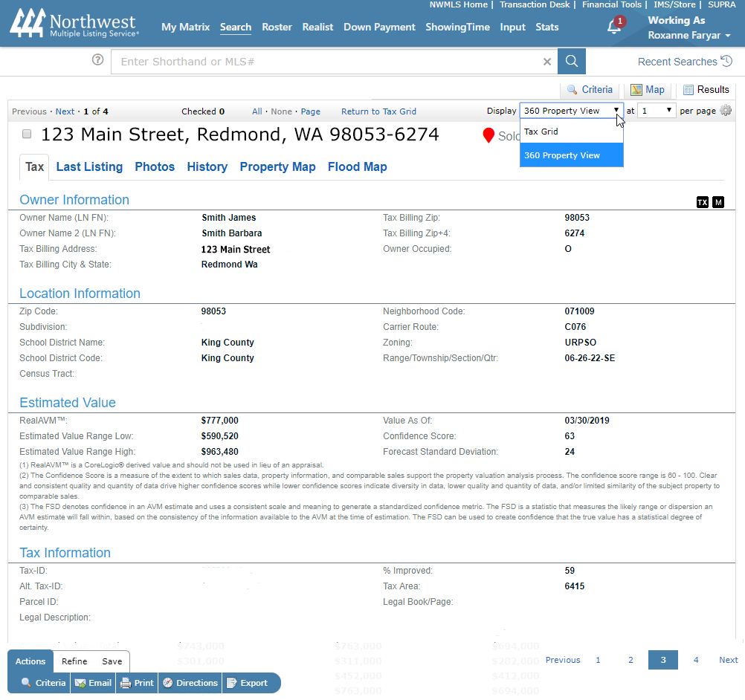Click the black M icon
The image size is (745, 700).
pyautogui.click(x=717, y=202)
